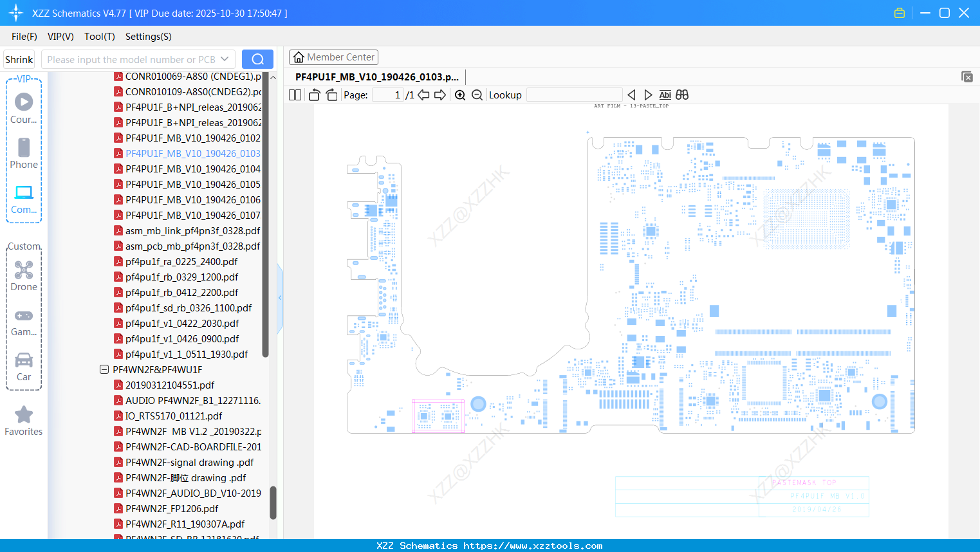This screenshot has width=980, height=552.
Task: Rotate the page counterclockwise
Action: [315, 95]
